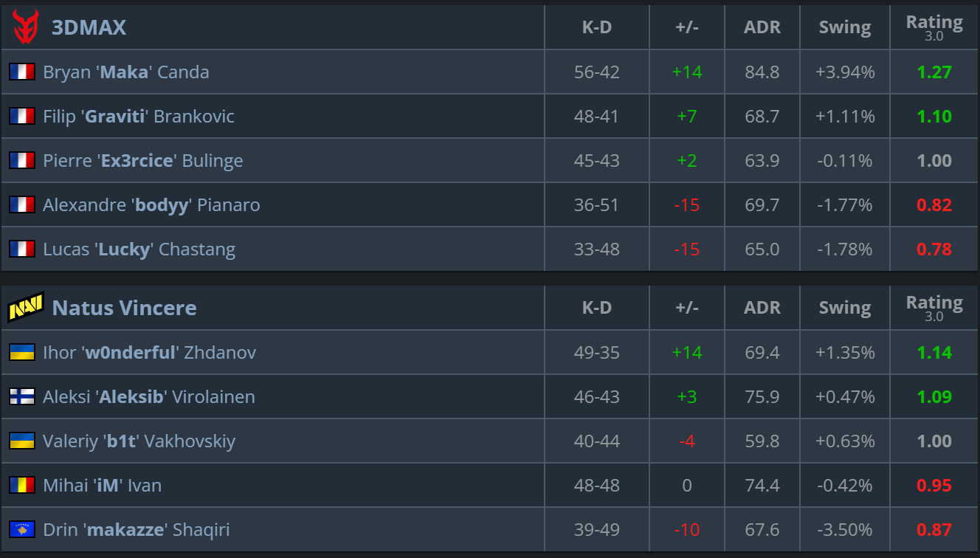Open Drin 'makazze' Shaqiri's profile
The height and width of the screenshot is (558, 980).
coord(137,529)
